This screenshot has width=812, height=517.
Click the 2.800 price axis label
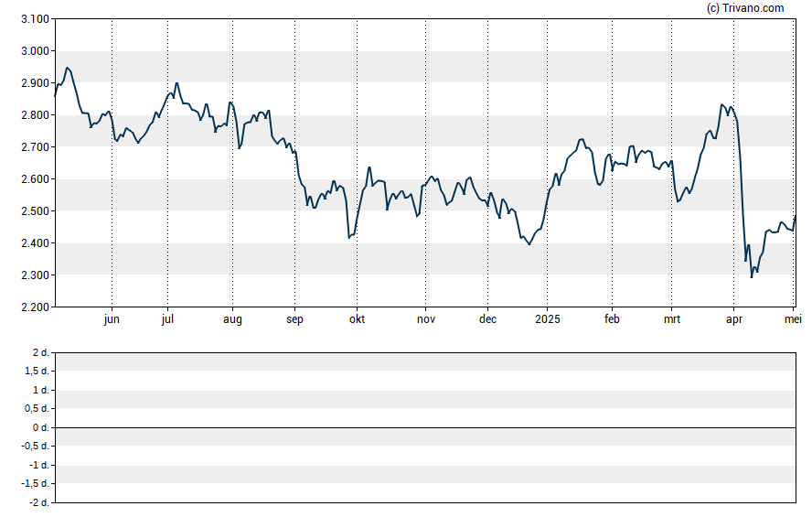[x=36, y=115]
